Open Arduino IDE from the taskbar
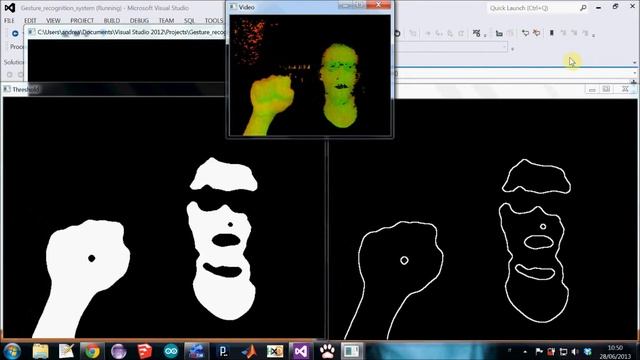The width and height of the screenshot is (640, 360). pos(171,351)
